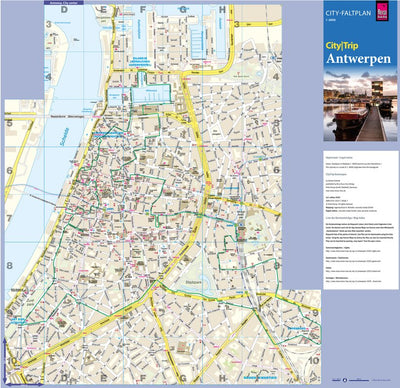
Task: Click grid column letter E on top edge
Action: (104, 9)
